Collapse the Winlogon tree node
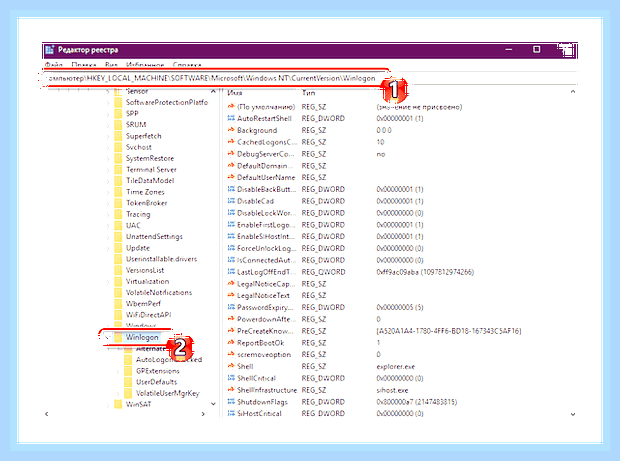 click(x=107, y=337)
